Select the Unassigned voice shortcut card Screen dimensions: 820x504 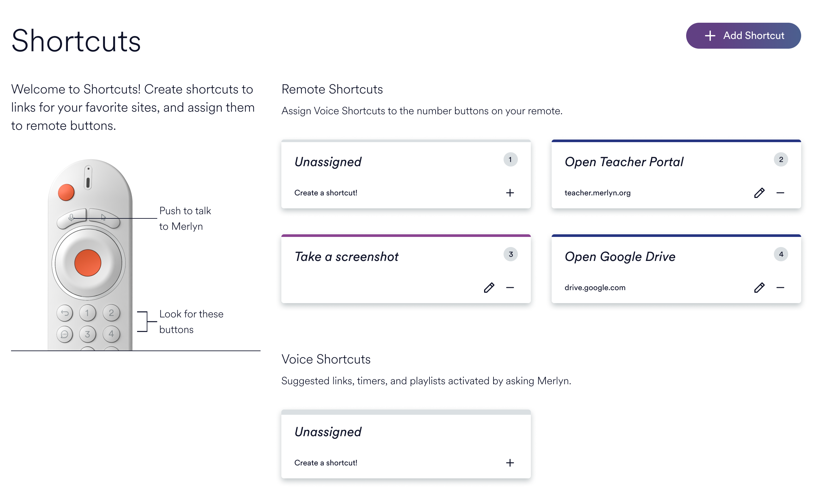pyautogui.click(x=327, y=432)
